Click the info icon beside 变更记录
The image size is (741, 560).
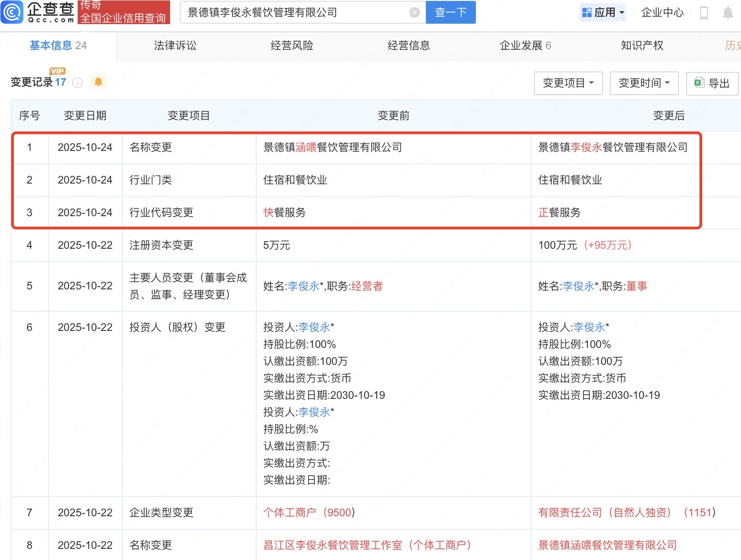(77, 83)
